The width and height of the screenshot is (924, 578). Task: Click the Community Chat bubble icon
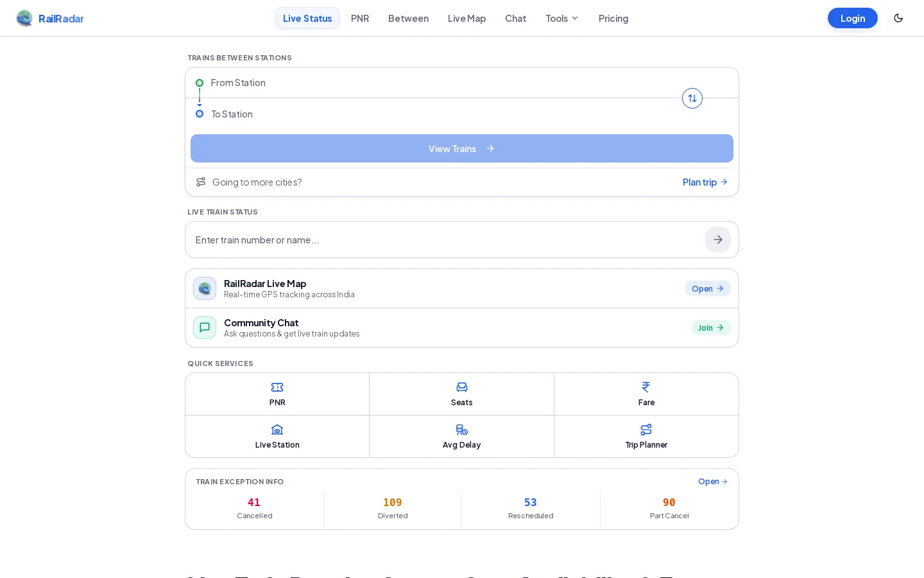click(205, 328)
